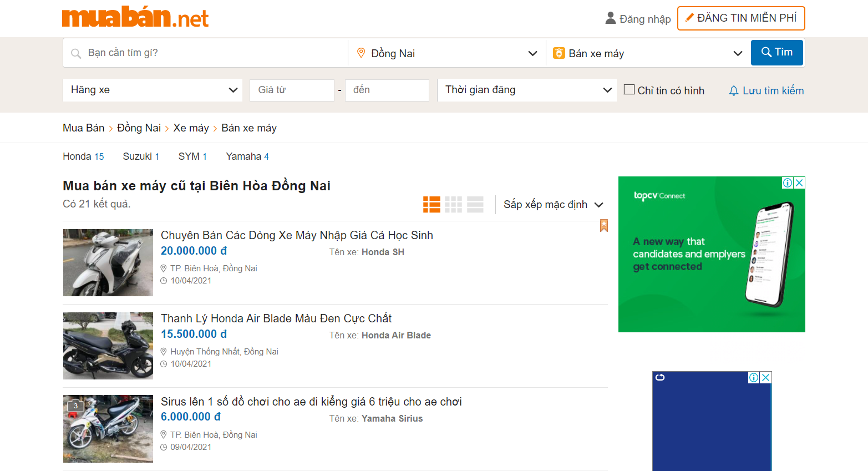Click price 15.500.000 đ
This screenshot has width=868, height=471.
[x=194, y=334]
